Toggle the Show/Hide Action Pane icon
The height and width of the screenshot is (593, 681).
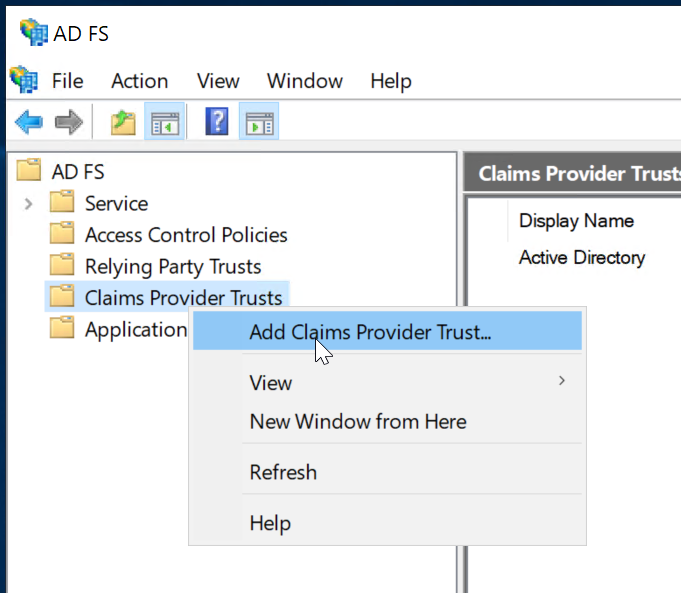coord(259,121)
